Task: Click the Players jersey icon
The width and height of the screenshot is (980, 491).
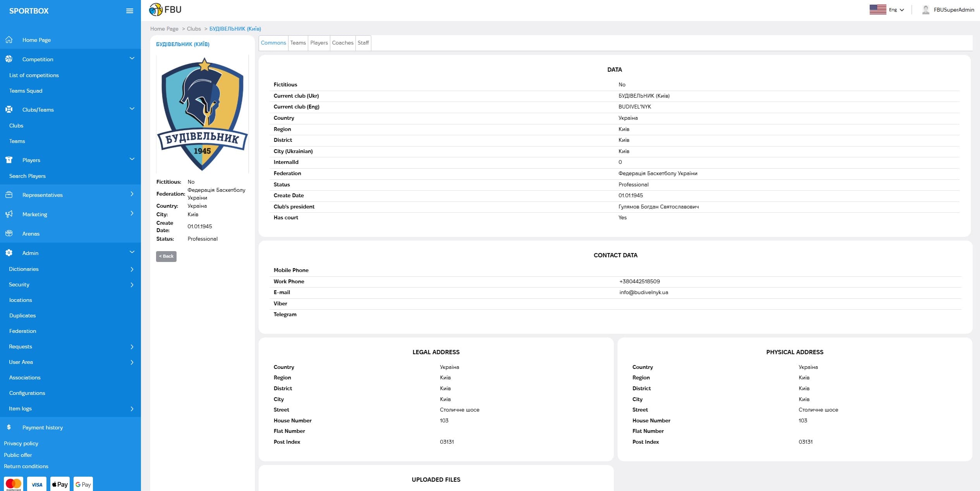Action: pos(9,160)
